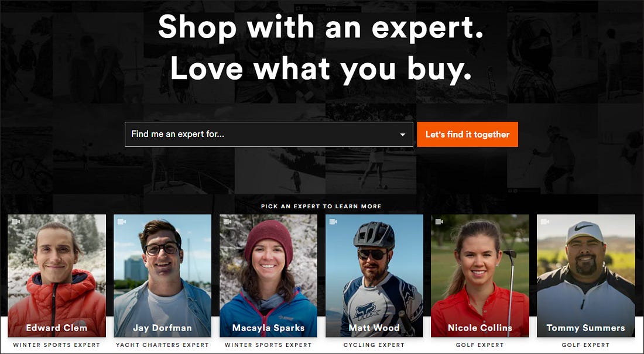Open Matt Wood's cycling expert card
Screen dimensions: 644x354
click(374, 276)
